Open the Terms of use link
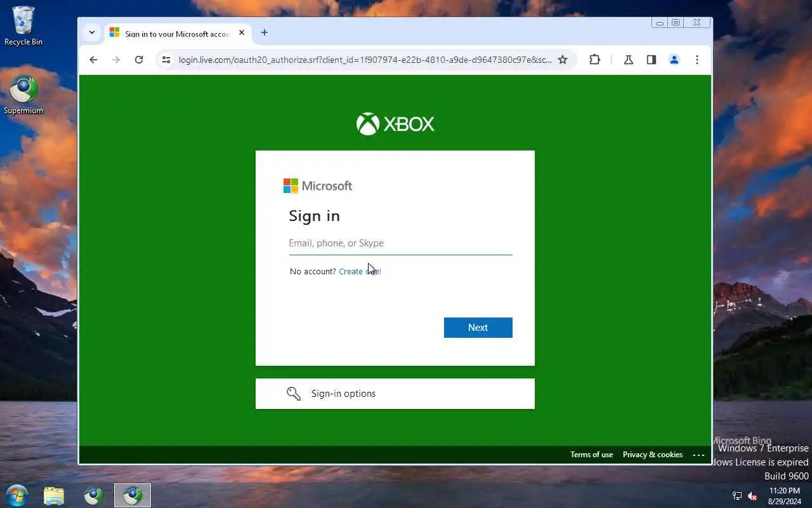 pyautogui.click(x=591, y=455)
